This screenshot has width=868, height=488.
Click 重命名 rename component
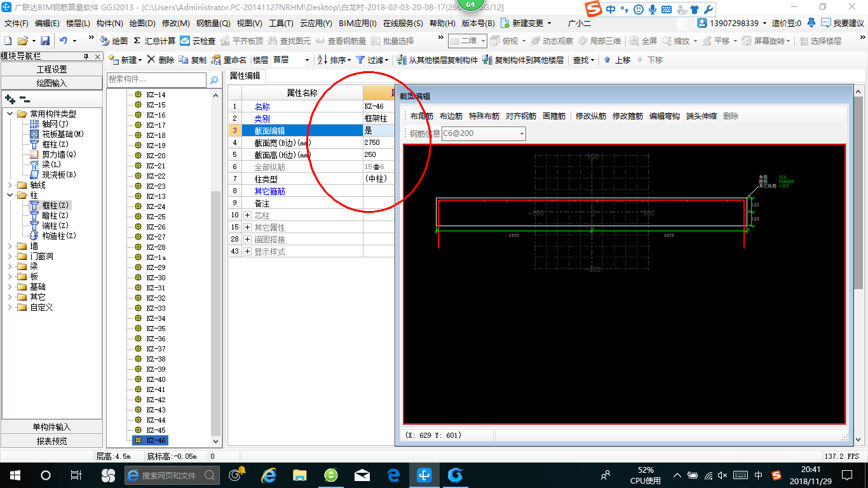(229, 60)
